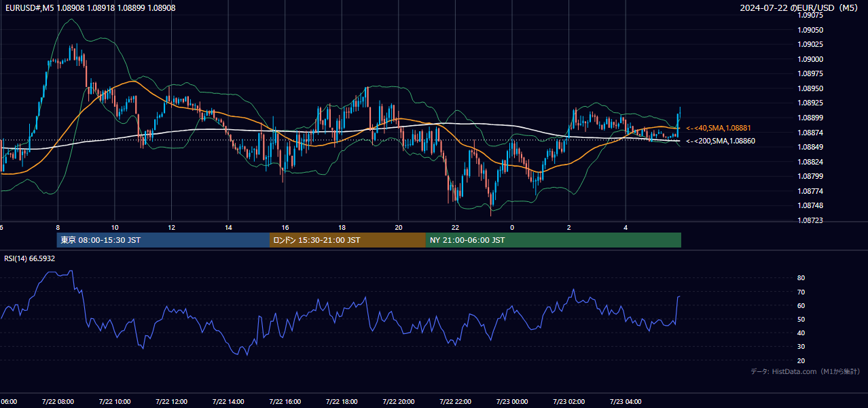The image size is (868, 408).
Task: Select the NY 21:00-06:00 JST session bar
Action: [x=554, y=240]
